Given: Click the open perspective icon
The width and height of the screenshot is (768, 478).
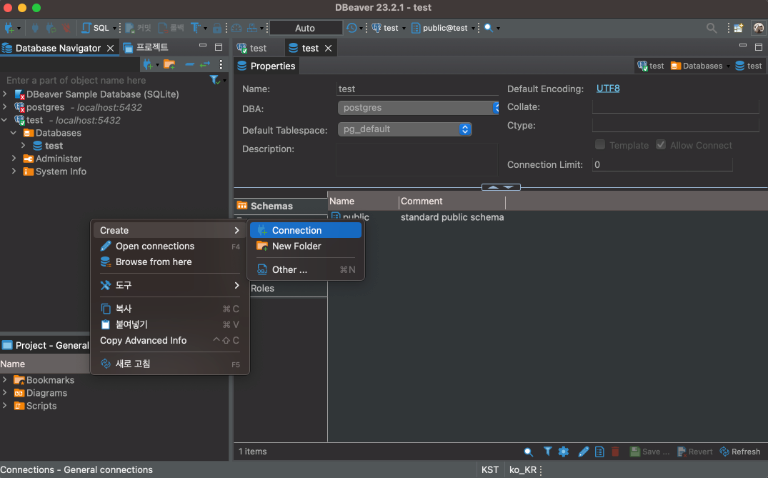Looking at the screenshot, I should [x=738, y=28].
